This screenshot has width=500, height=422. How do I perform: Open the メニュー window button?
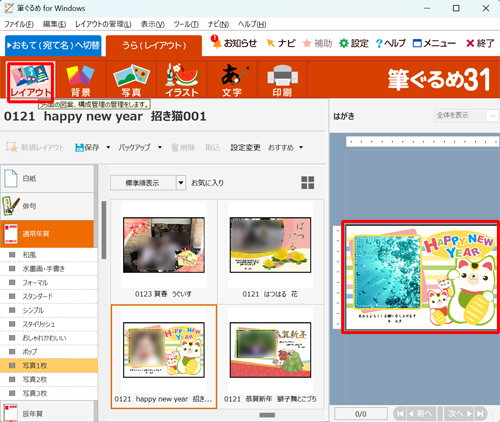(x=434, y=43)
